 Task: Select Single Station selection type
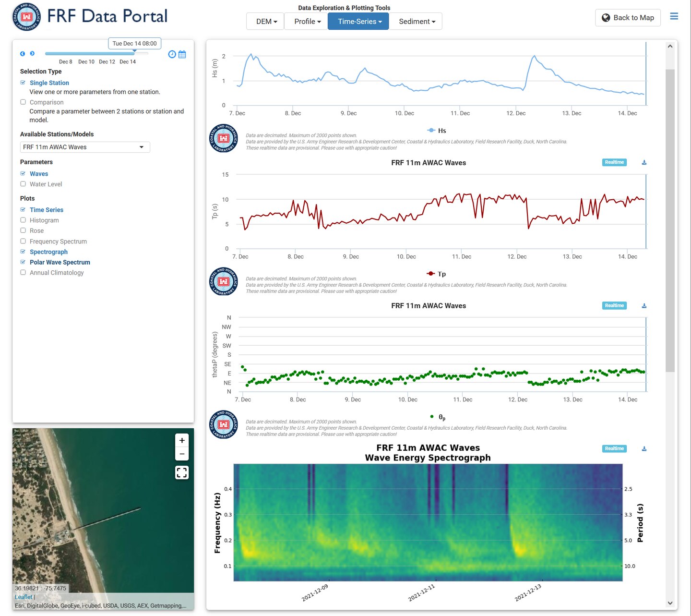pyautogui.click(x=23, y=83)
